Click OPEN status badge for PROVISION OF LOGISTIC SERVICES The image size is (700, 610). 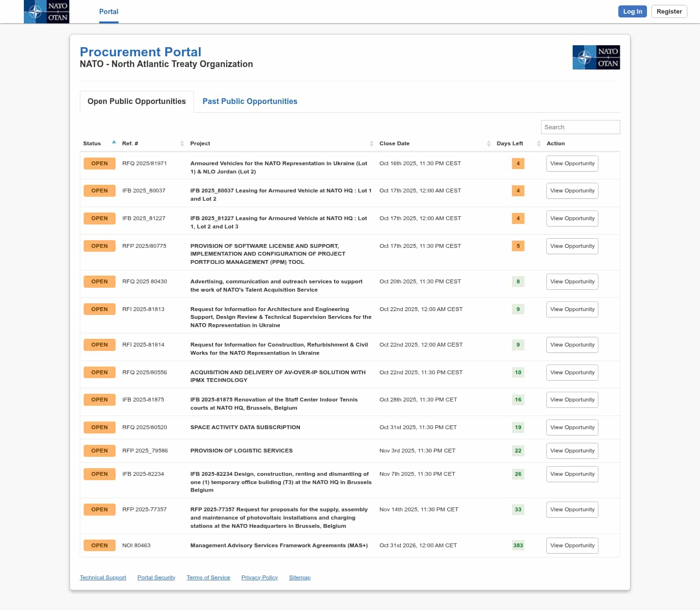pos(99,451)
